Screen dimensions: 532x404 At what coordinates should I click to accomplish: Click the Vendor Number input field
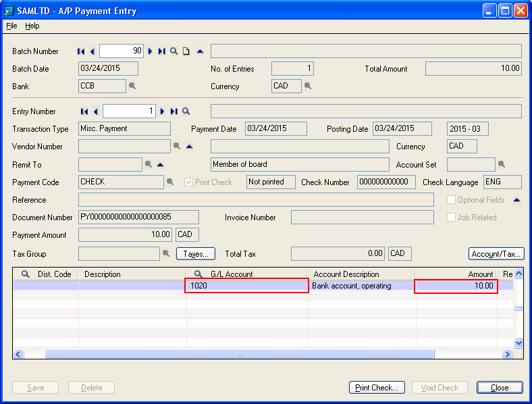[124, 147]
